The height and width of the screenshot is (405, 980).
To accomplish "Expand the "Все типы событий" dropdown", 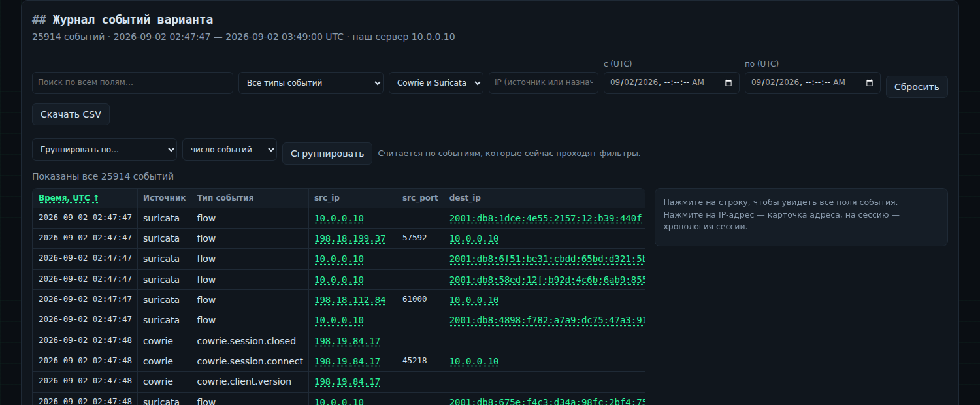I will tap(311, 83).
